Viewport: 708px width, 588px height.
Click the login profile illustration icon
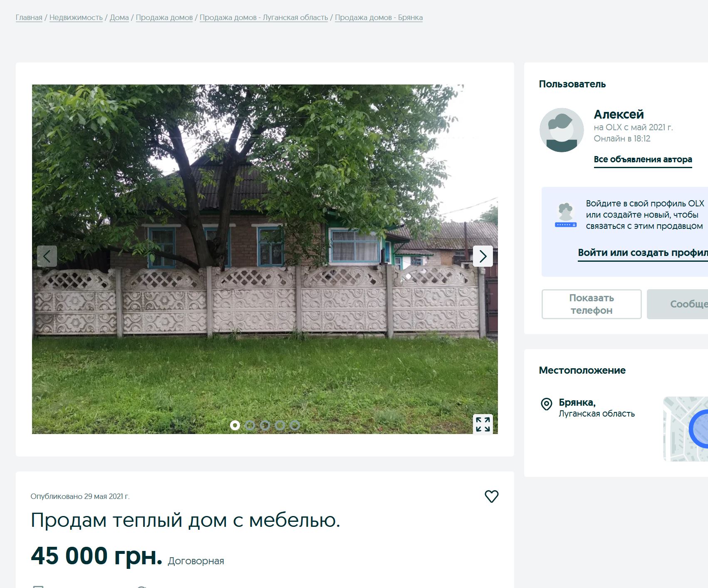[566, 215]
